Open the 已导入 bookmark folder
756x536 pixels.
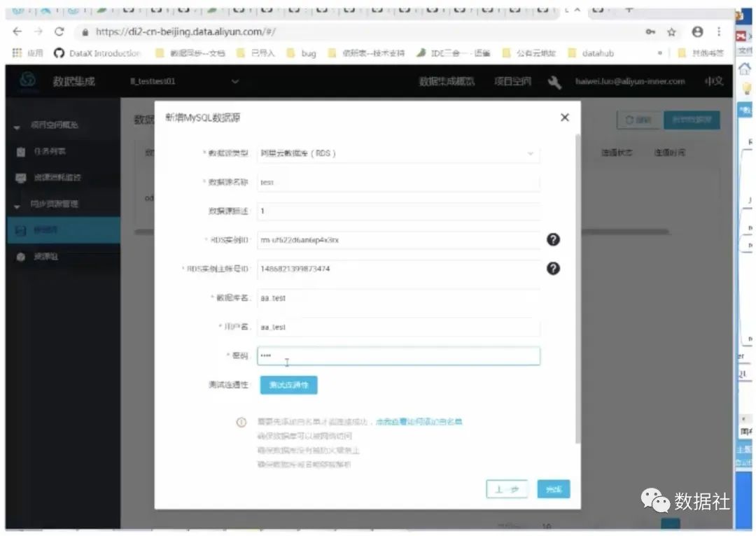[256, 53]
